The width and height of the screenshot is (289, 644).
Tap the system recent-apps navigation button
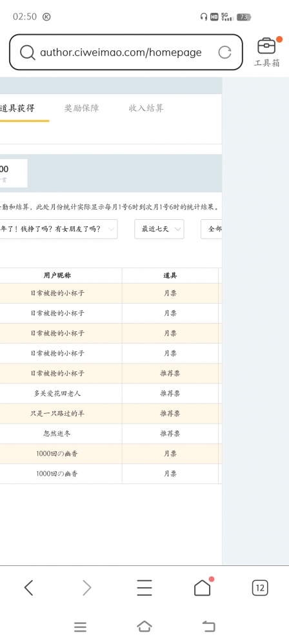point(80,627)
